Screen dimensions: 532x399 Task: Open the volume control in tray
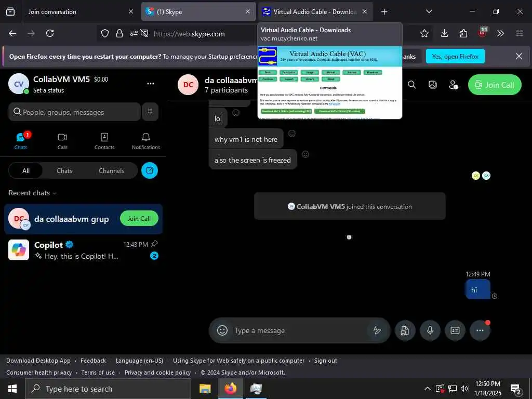pyautogui.click(x=464, y=389)
